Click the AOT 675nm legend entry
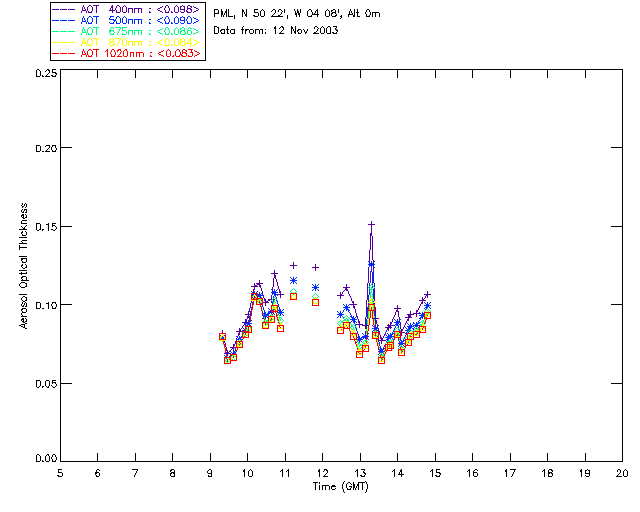640x512 pixels. click(x=126, y=31)
